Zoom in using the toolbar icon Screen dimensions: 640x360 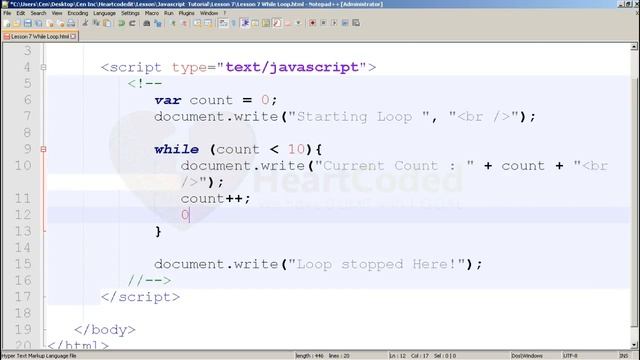173,23
